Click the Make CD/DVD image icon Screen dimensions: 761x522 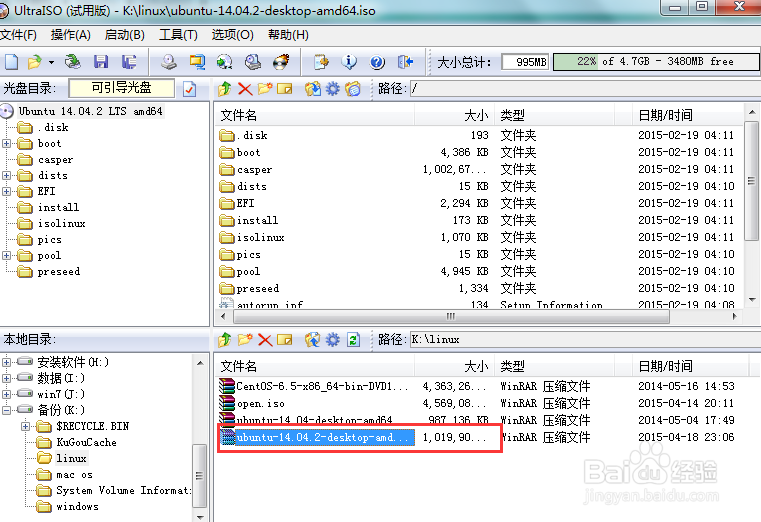coord(169,62)
